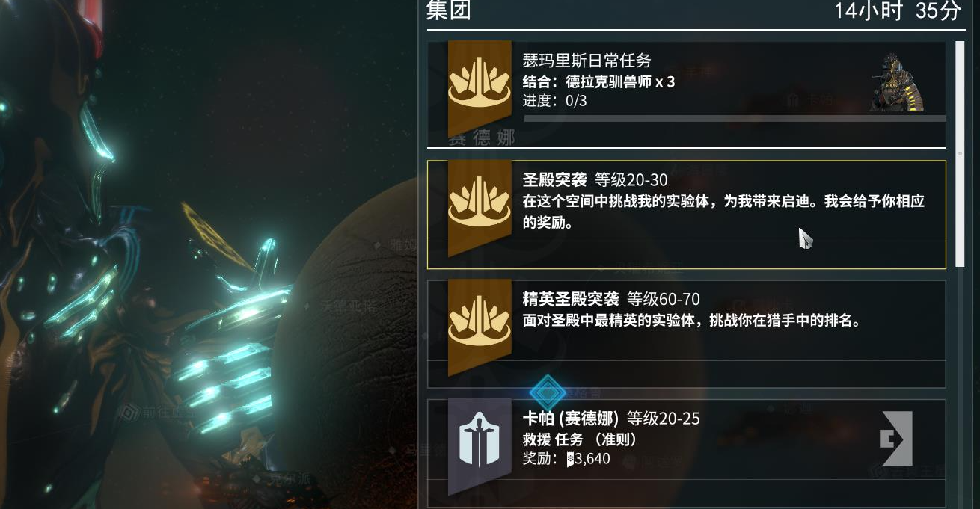Click the 赛德娜 planet label
The image size is (980, 509).
pyautogui.click(x=482, y=138)
